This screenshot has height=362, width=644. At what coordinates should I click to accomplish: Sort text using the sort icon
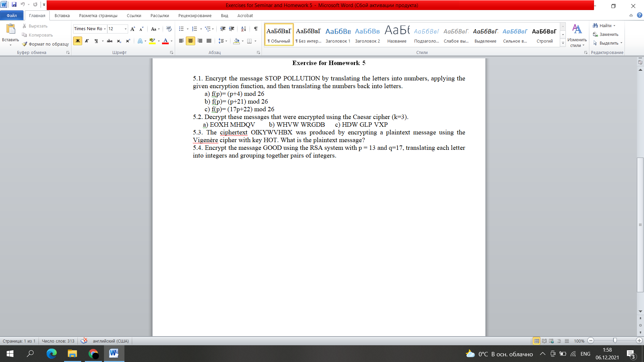pos(243,29)
